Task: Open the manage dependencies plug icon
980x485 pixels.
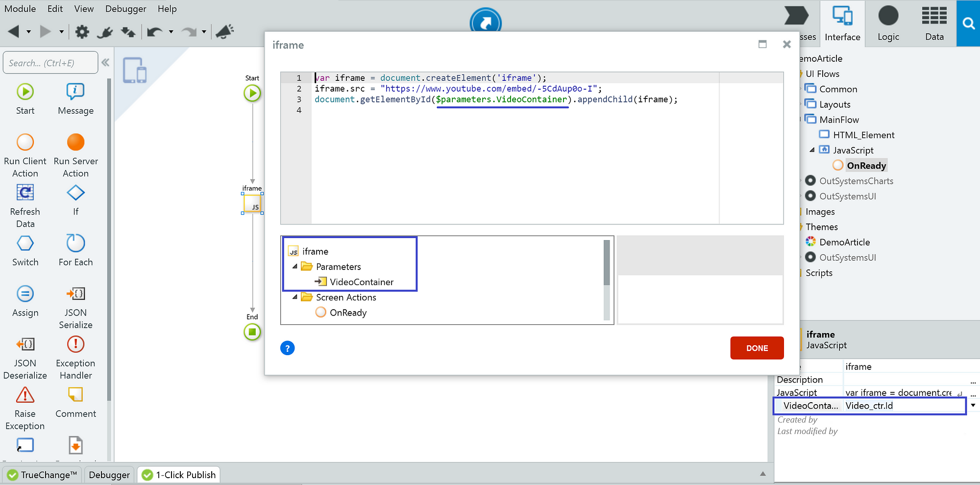Action: tap(105, 32)
